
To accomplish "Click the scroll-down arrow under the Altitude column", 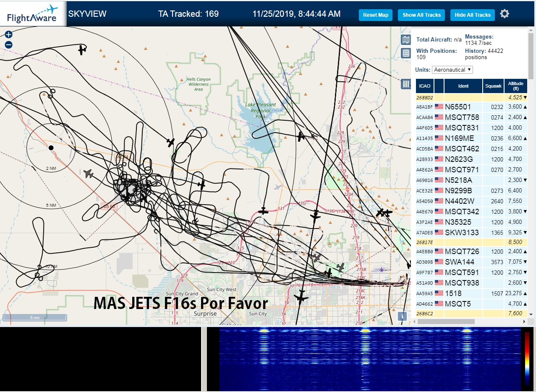I will 531,314.
